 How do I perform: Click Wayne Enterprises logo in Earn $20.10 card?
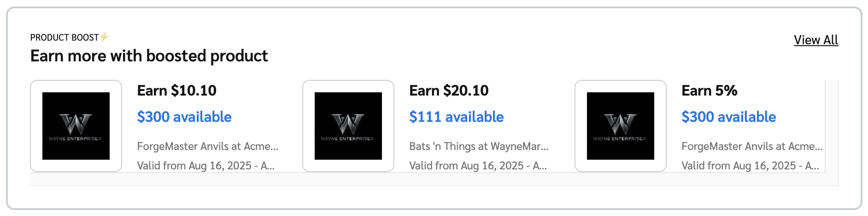click(348, 126)
